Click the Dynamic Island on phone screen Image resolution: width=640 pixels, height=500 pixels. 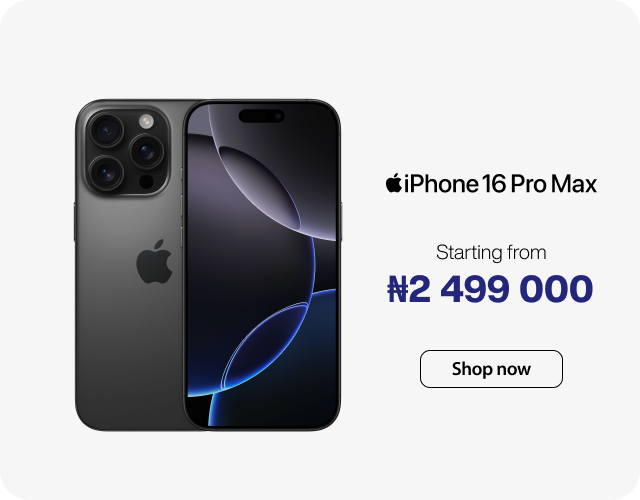click(261, 116)
